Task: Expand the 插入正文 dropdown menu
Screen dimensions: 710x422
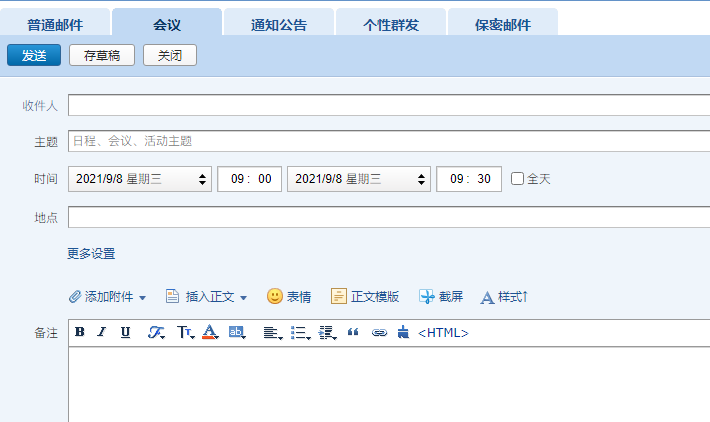Action: (243, 298)
